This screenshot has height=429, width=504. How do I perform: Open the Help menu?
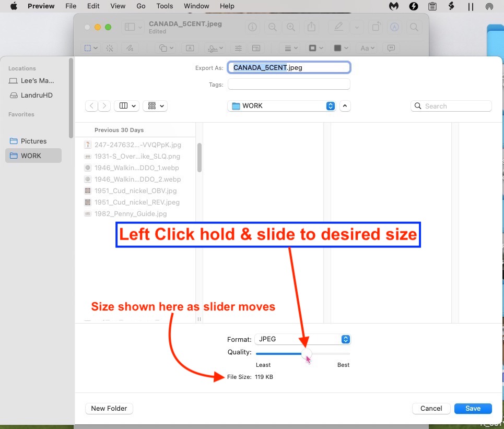pos(227,6)
